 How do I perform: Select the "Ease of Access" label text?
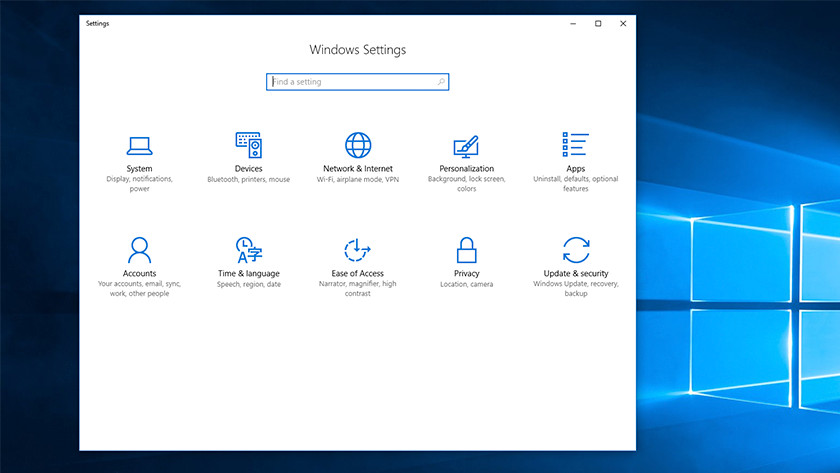click(x=358, y=273)
